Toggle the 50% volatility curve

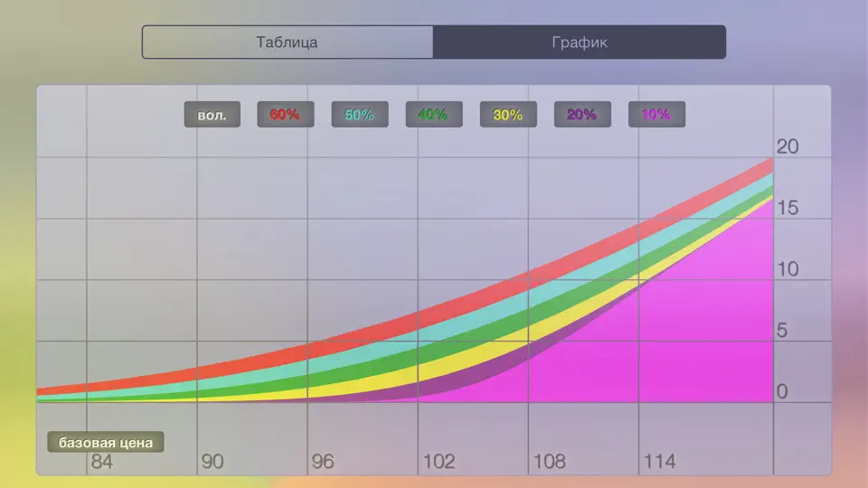360,115
